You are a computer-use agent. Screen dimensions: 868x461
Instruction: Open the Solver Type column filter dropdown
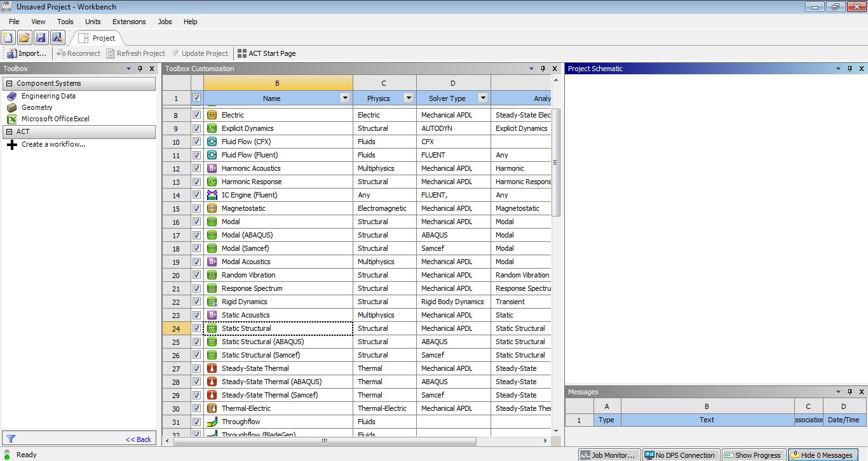483,98
